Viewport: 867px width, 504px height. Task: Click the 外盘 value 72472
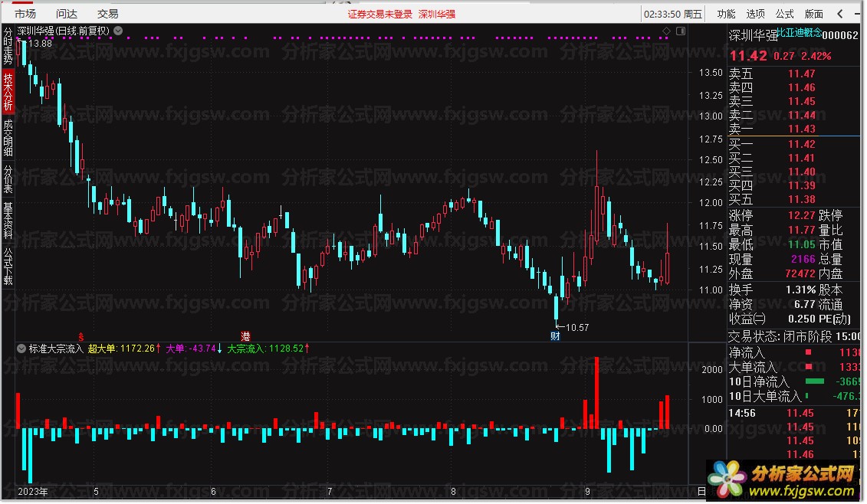(800, 273)
